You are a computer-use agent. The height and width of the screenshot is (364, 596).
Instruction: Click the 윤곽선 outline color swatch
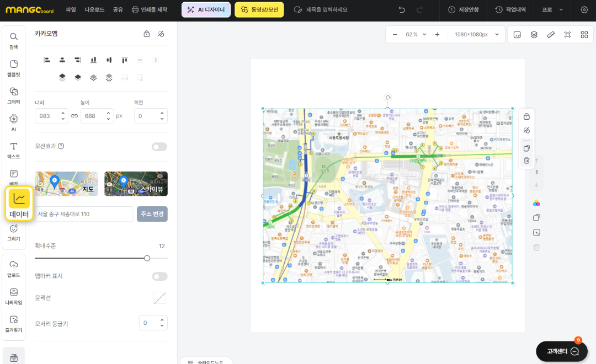159,298
